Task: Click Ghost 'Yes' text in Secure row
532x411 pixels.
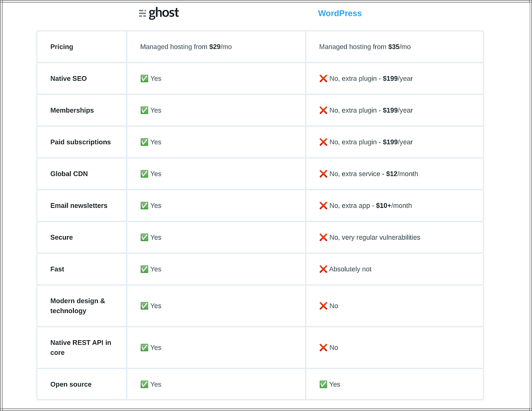Action: click(x=156, y=237)
